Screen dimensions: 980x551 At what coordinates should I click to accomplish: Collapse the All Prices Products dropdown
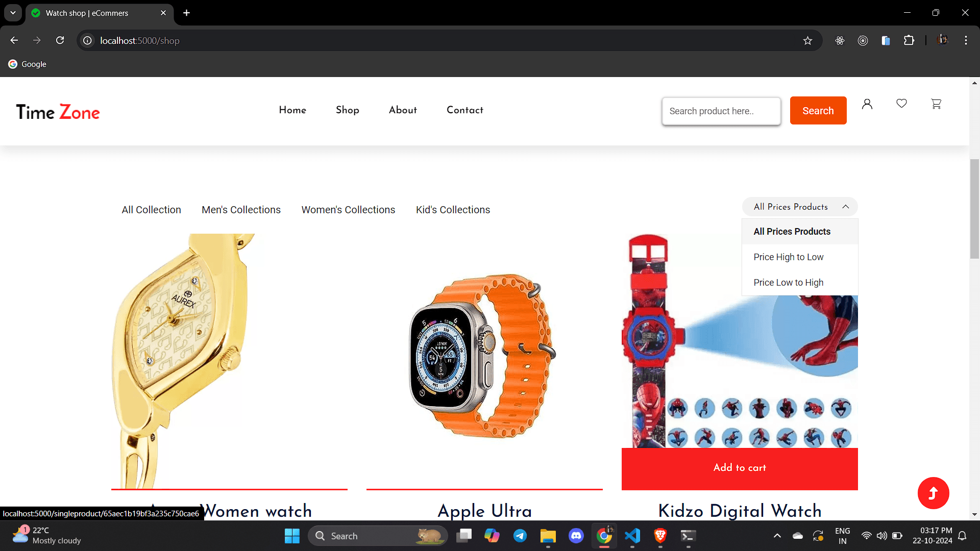coord(800,207)
